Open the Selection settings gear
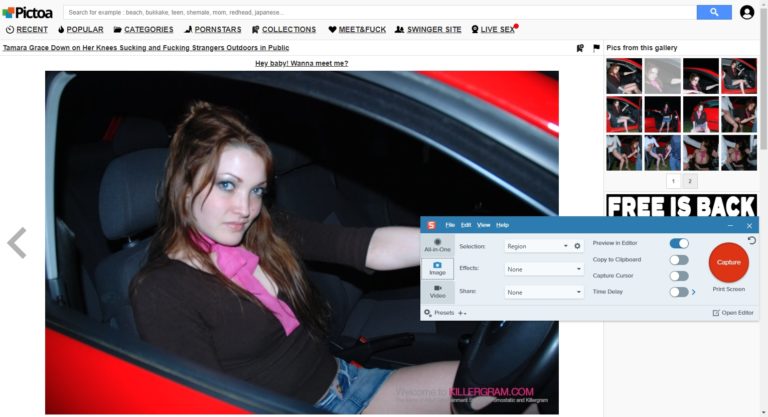The height and width of the screenshot is (417, 768). click(577, 246)
